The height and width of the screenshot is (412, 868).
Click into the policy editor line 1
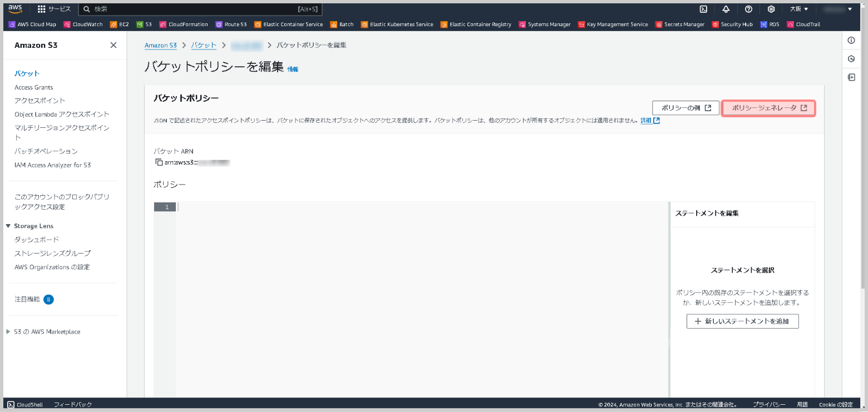(422, 207)
